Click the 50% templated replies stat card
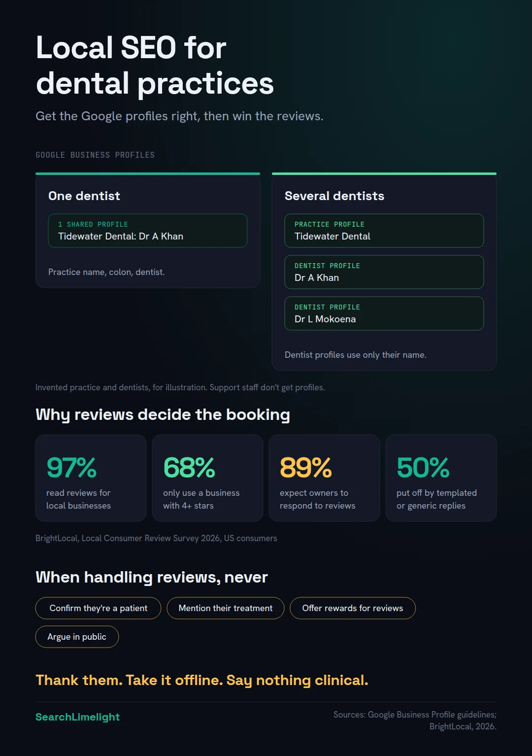Screen dimensions: 532x756 click(x=441, y=478)
